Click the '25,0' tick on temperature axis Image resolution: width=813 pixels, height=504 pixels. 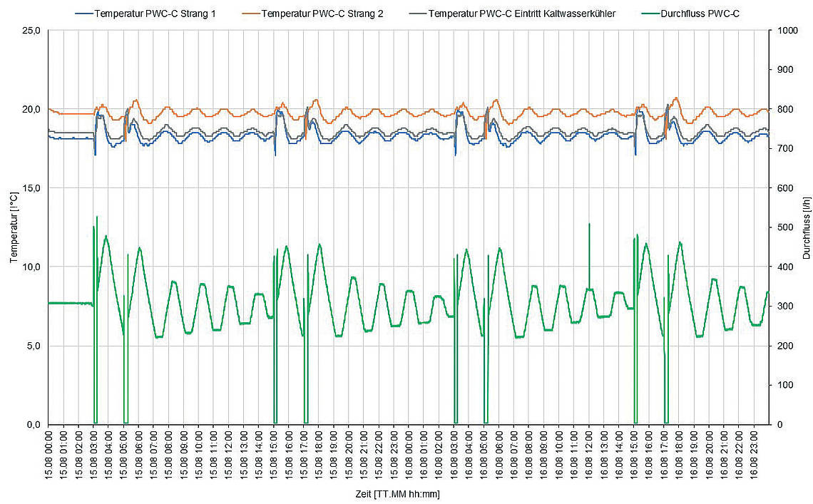click(x=33, y=31)
